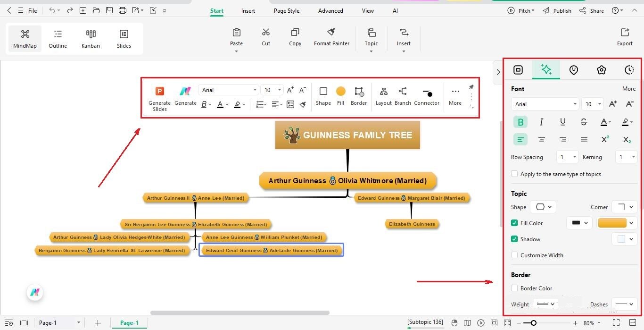Click More in Font section

point(629,89)
